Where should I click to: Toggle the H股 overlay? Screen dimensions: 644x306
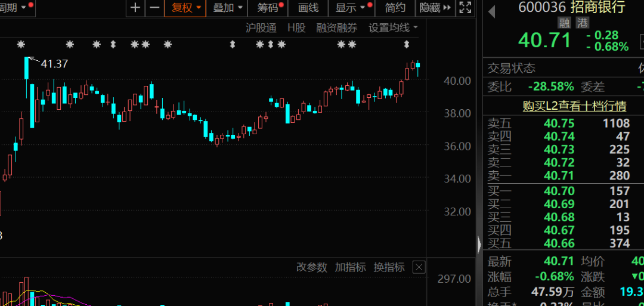click(x=296, y=27)
